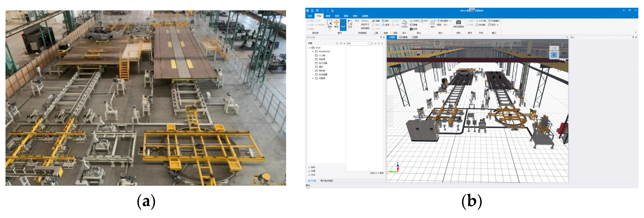Toggle the third checkbox below the catalog tree
644x218 pixels.
click(309, 175)
